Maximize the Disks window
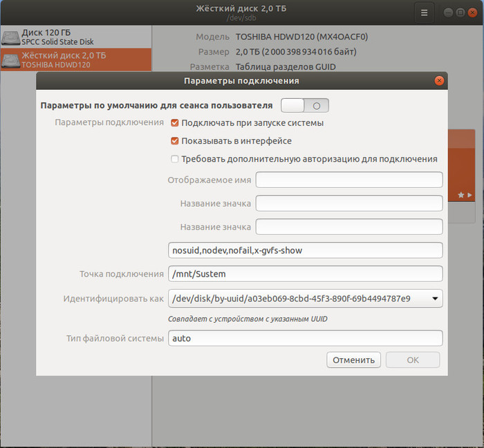The image size is (484, 448). (x=460, y=12)
